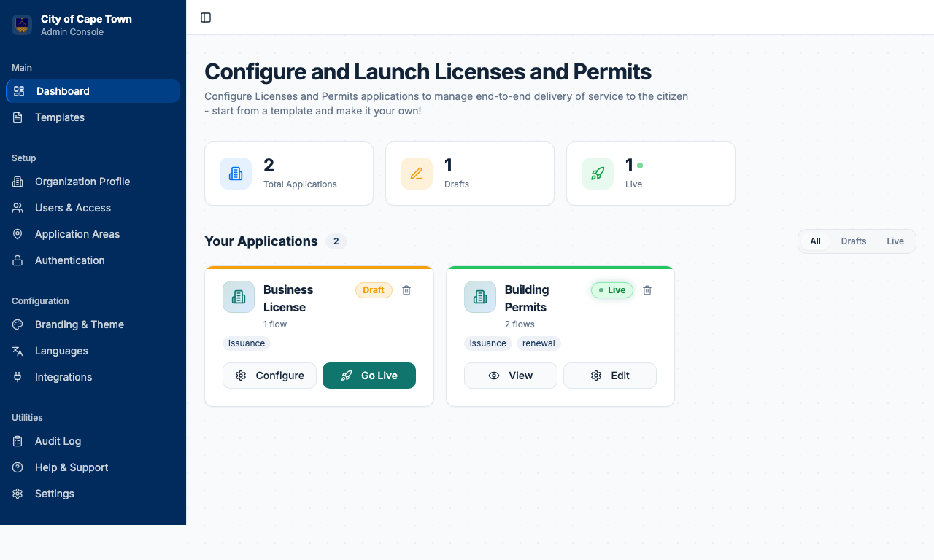Click the Live status badge on Building Permits
Image resolution: width=934 pixels, height=560 pixels.
point(612,290)
